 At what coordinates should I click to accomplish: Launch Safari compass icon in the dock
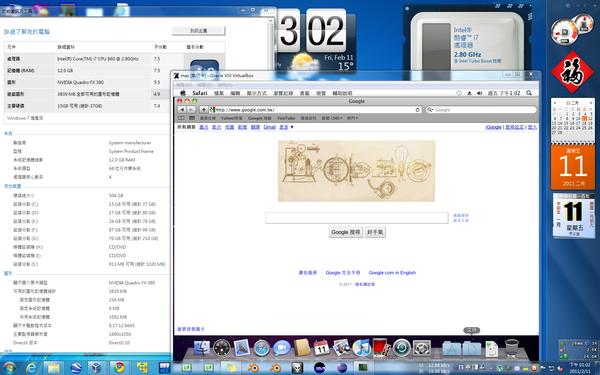[x=261, y=348]
